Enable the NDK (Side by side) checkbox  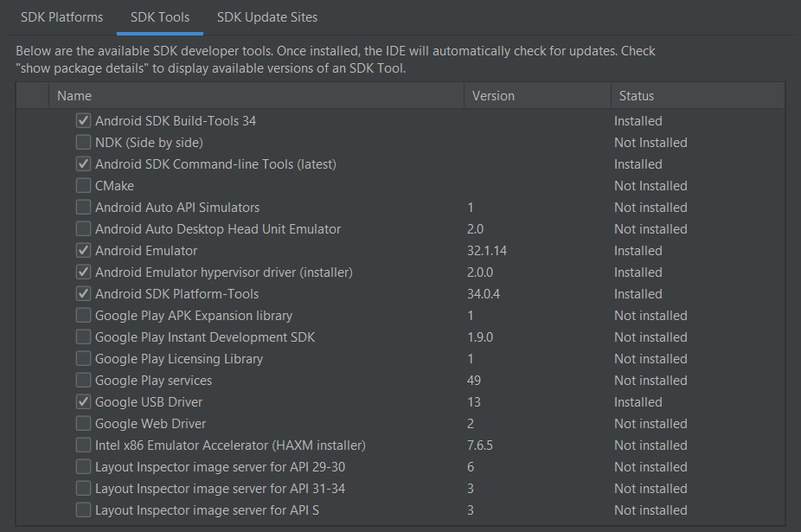pyautogui.click(x=83, y=142)
